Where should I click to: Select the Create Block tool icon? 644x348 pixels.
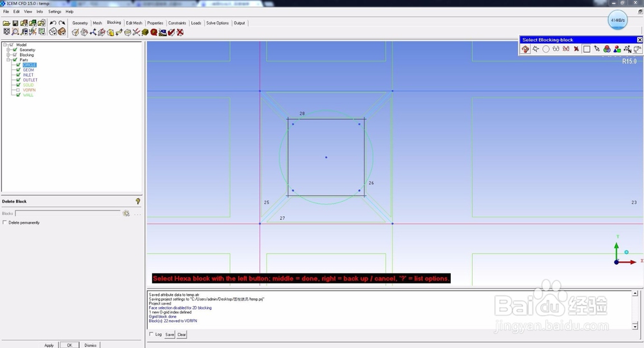(75, 32)
